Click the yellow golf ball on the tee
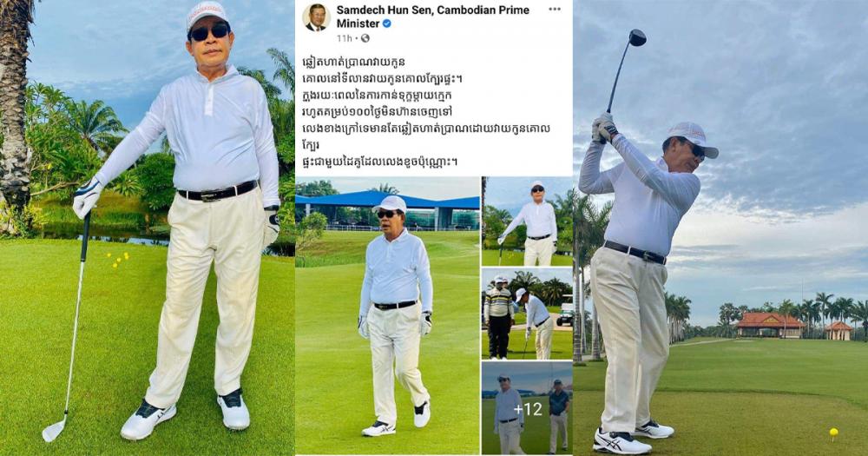The width and height of the screenshot is (868, 456). tap(833, 432)
